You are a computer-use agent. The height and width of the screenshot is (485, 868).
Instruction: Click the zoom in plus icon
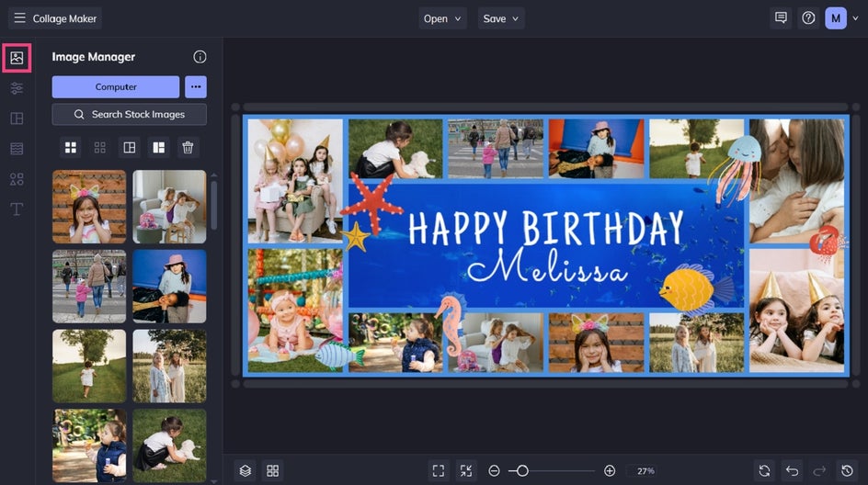tap(610, 470)
